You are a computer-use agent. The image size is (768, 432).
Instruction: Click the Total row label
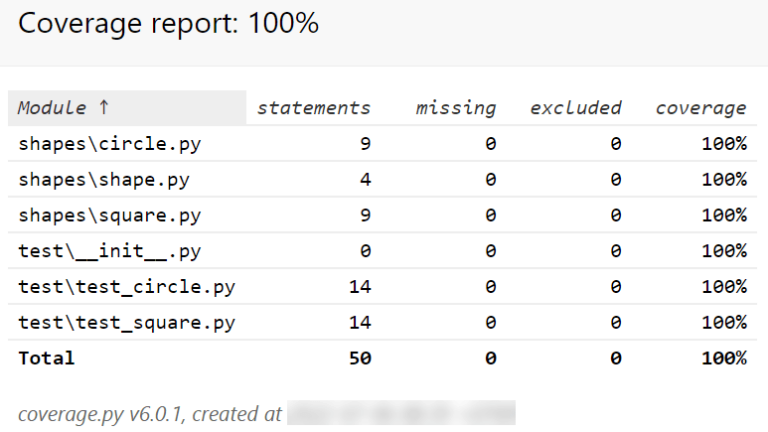(46, 358)
